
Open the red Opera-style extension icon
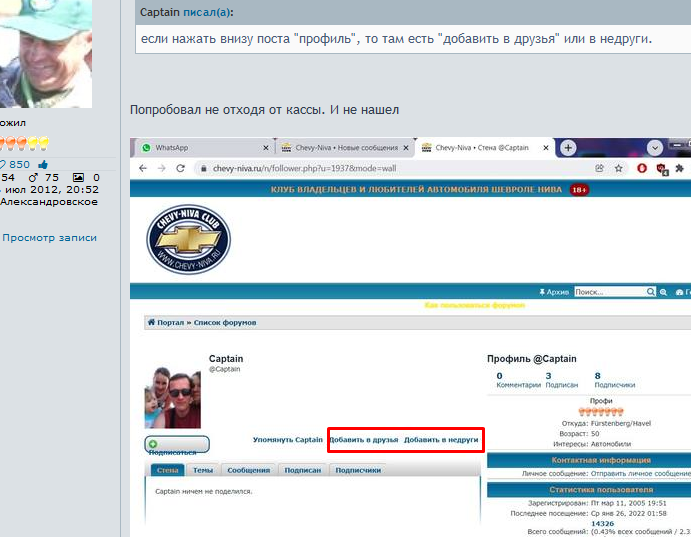[642, 168]
